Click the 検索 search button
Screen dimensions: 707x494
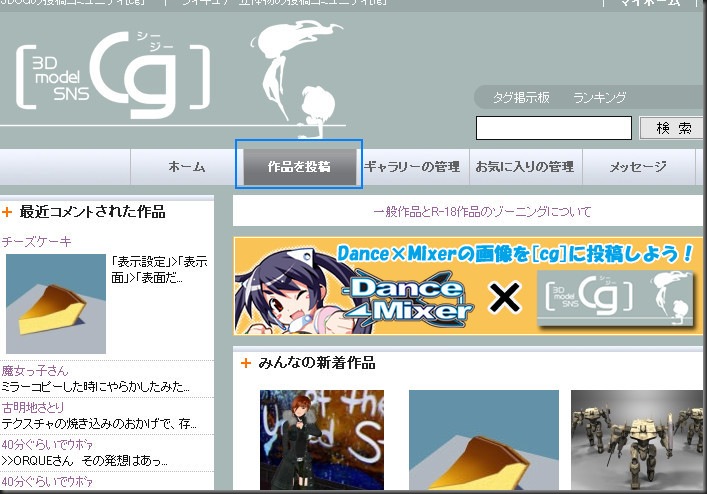[672, 128]
